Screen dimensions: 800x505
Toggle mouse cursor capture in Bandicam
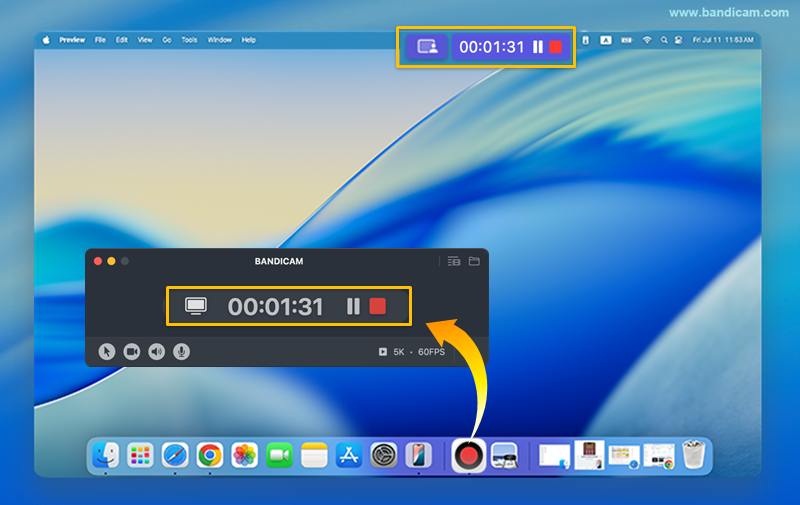coord(107,352)
